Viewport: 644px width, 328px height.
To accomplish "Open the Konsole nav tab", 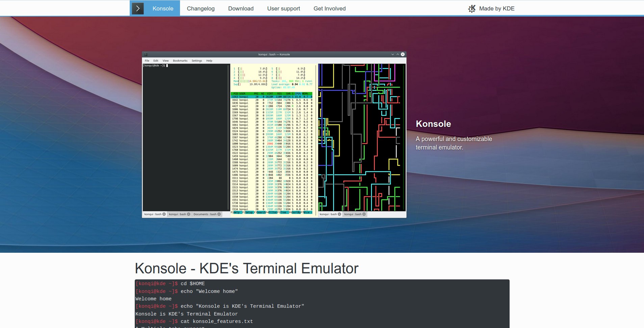I will click(x=163, y=8).
